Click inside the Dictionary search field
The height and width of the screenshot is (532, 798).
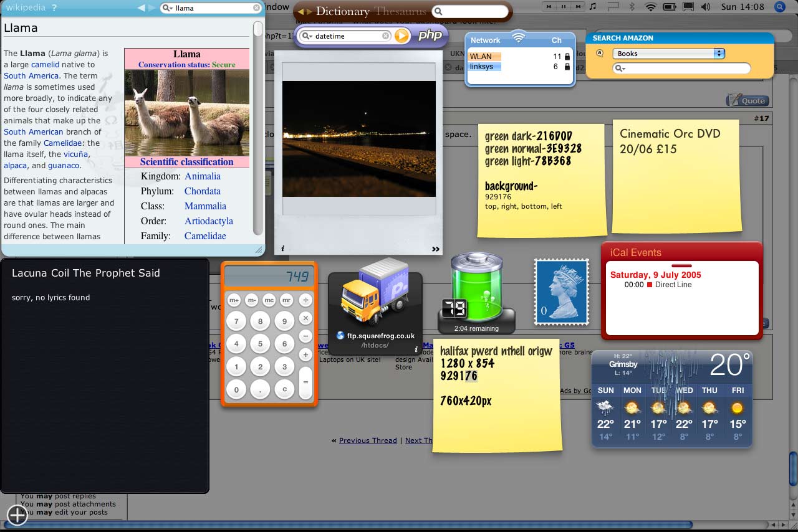click(471, 12)
